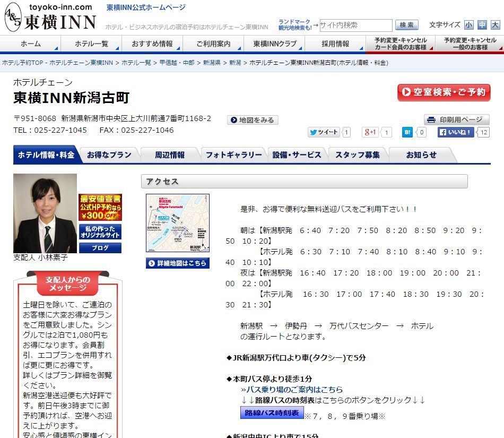Click the TEL：025-227-1045 text

(50, 130)
